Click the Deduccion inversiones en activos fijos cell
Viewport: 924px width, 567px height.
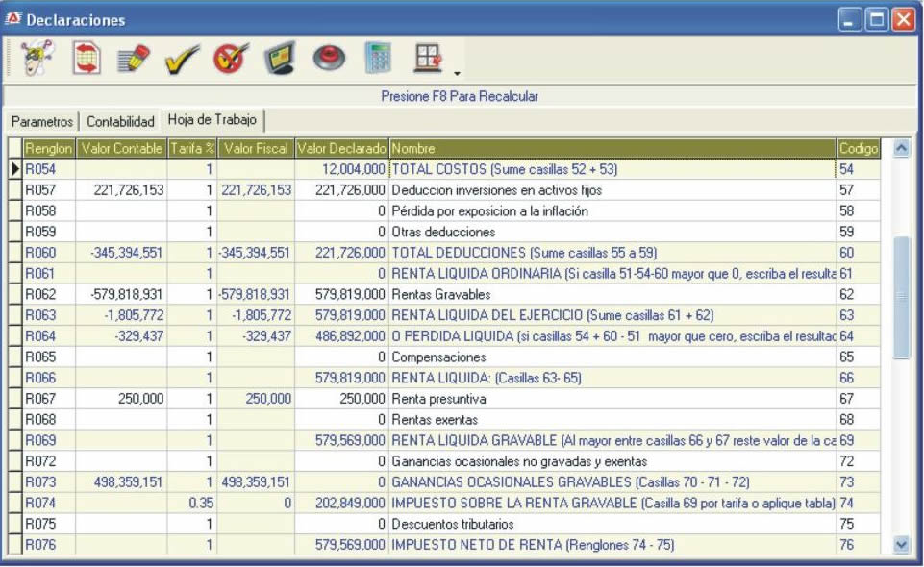(612, 190)
